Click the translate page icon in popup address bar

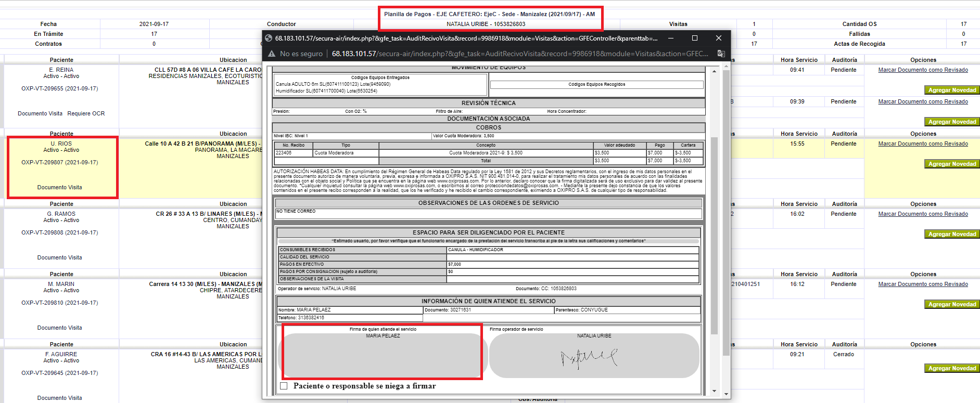pos(721,54)
